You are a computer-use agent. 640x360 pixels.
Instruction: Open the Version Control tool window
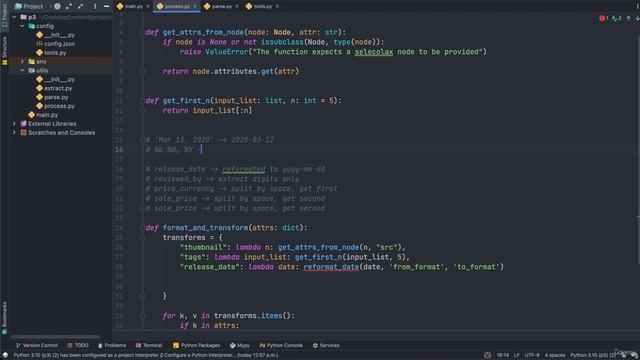pyautogui.click(x=37, y=345)
